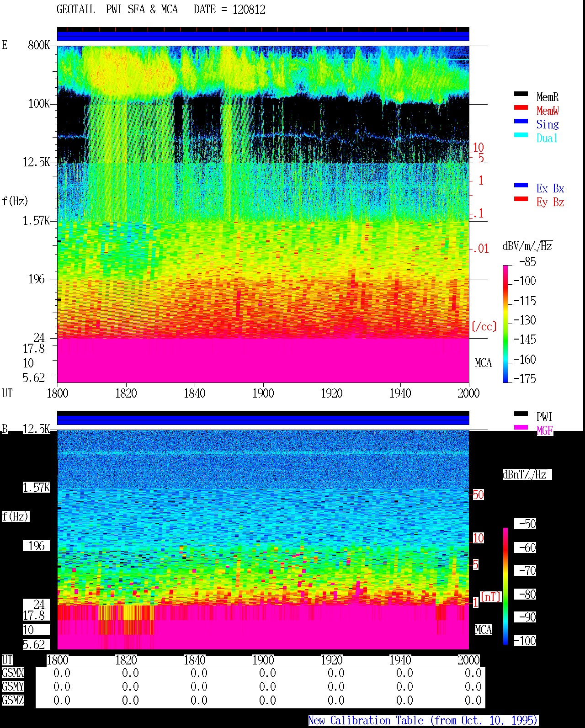Click the cyan Dual legend swatch
585x728 pixels.
pos(521,135)
